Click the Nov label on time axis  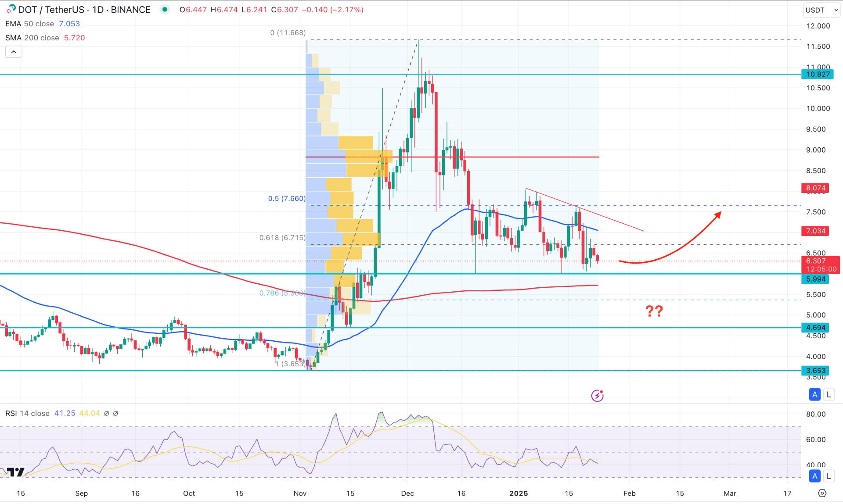click(x=300, y=493)
